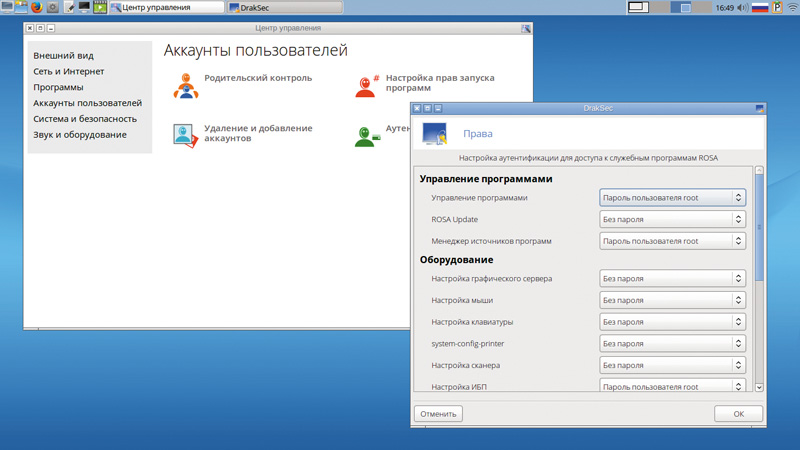Select Сеть и Интернет category

tap(68, 71)
